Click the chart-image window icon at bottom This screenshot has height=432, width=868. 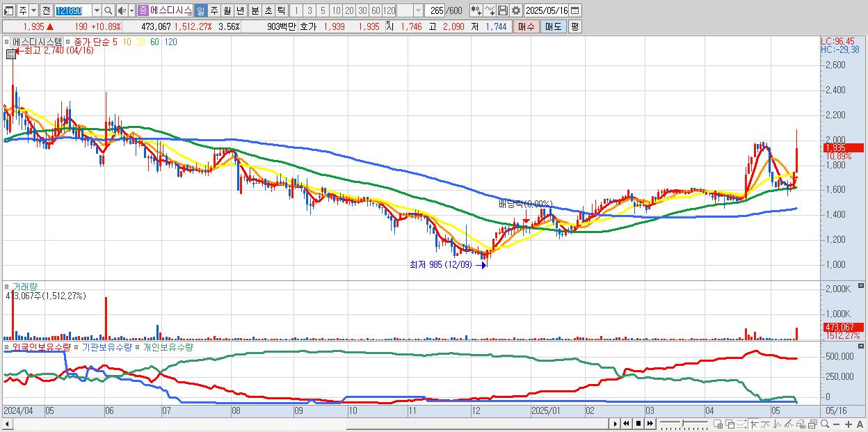tap(812, 424)
